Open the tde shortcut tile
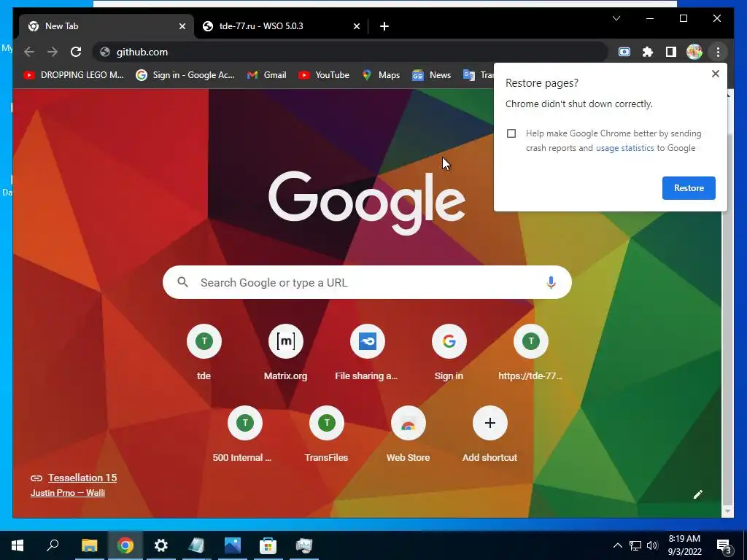 pyautogui.click(x=204, y=351)
